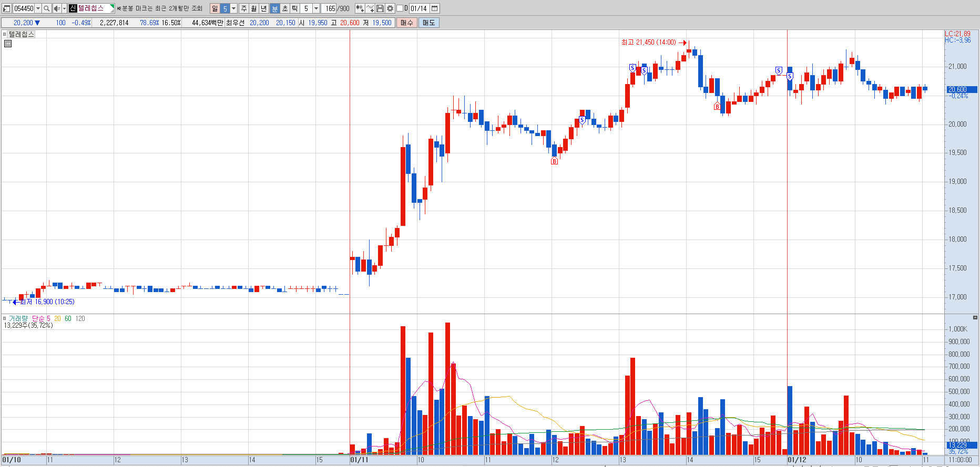This screenshot has width=980, height=467.
Task: Click the add indicator chart icon
Action: click(x=360, y=8)
